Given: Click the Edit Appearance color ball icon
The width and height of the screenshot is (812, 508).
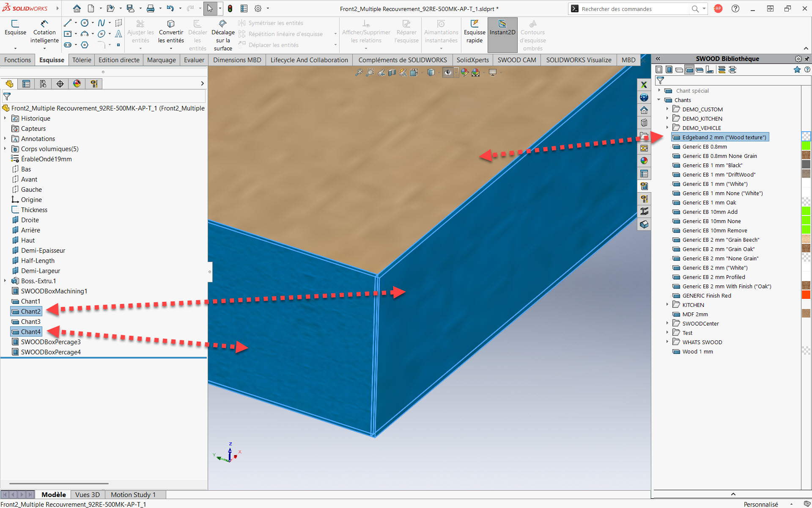Looking at the screenshot, I should click(x=465, y=72).
